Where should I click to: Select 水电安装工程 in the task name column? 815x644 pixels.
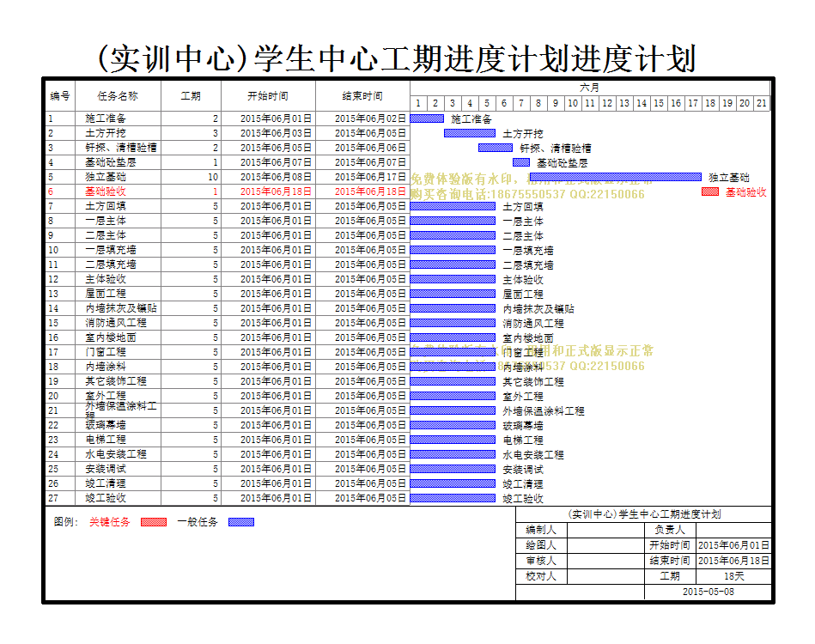[x=116, y=454]
